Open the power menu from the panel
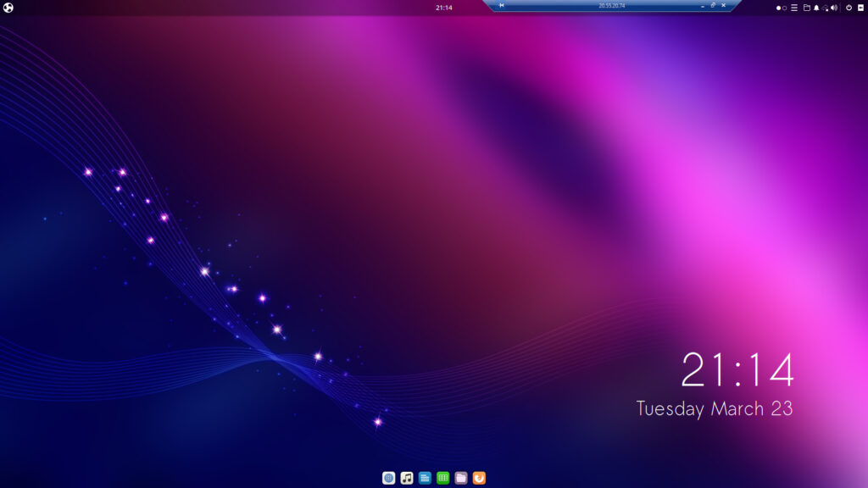 coord(849,6)
